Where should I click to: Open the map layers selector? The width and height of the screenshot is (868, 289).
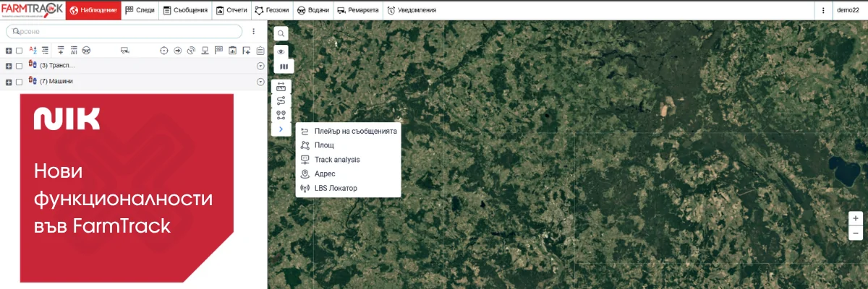point(284,66)
